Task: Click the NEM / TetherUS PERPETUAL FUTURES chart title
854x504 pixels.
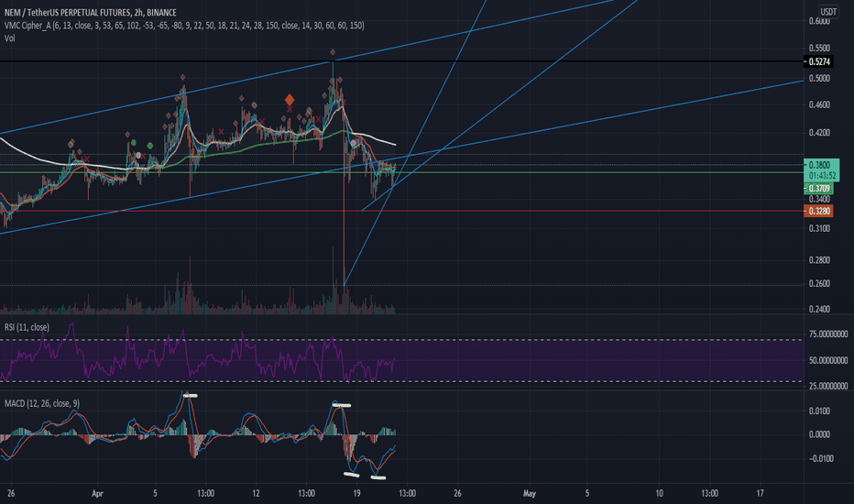Action: 91,12
